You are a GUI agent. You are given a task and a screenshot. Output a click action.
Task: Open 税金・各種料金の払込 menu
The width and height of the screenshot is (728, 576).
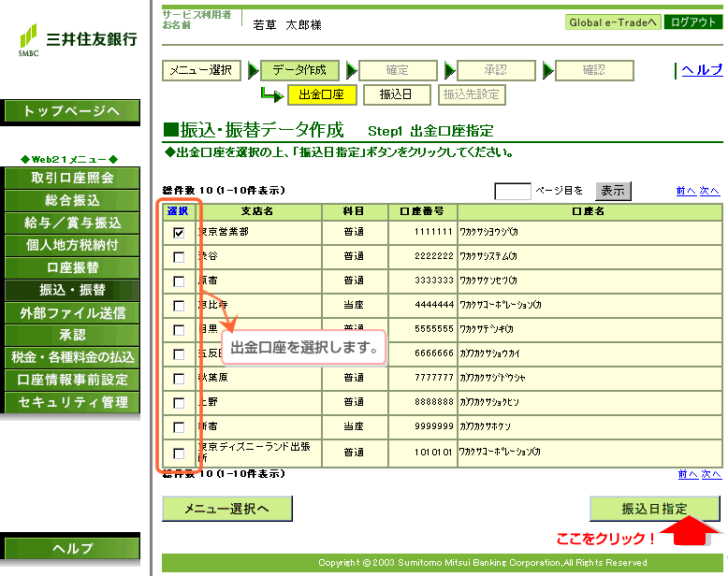[72, 357]
